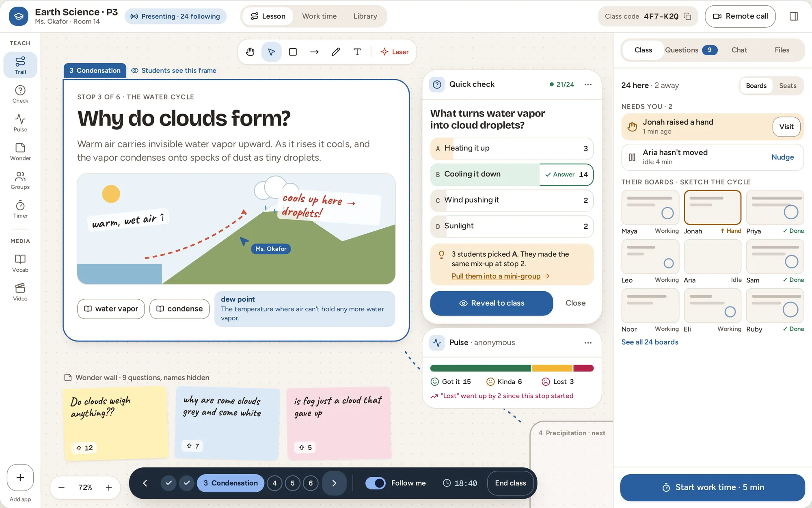The width and height of the screenshot is (812, 508).
Task: Open the Questions tab
Action: pos(691,50)
